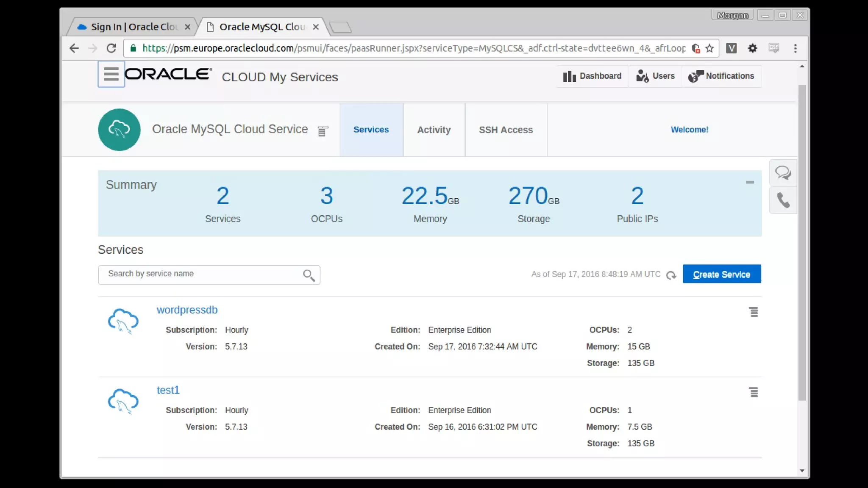Switch to the SSH Access tab
Screen dimensions: 868x488
[x=506, y=130]
